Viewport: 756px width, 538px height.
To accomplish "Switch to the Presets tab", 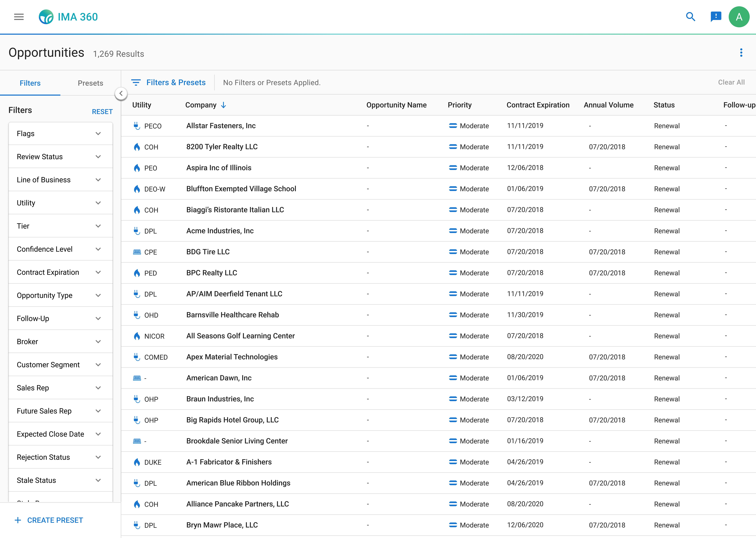I will click(x=90, y=83).
